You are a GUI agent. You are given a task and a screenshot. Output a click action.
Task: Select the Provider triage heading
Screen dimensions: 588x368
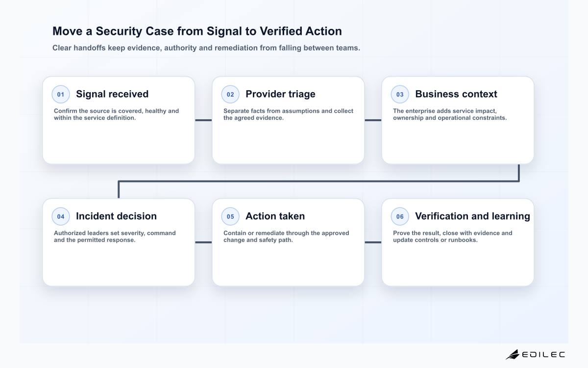pyautogui.click(x=280, y=94)
